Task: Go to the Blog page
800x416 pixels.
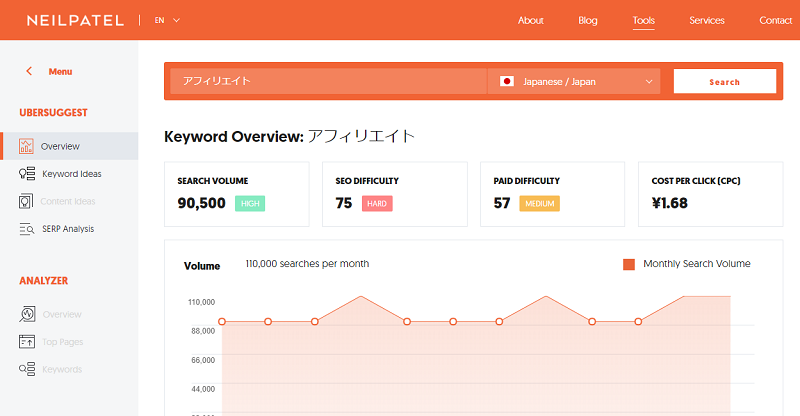Action: pyautogui.click(x=588, y=20)
